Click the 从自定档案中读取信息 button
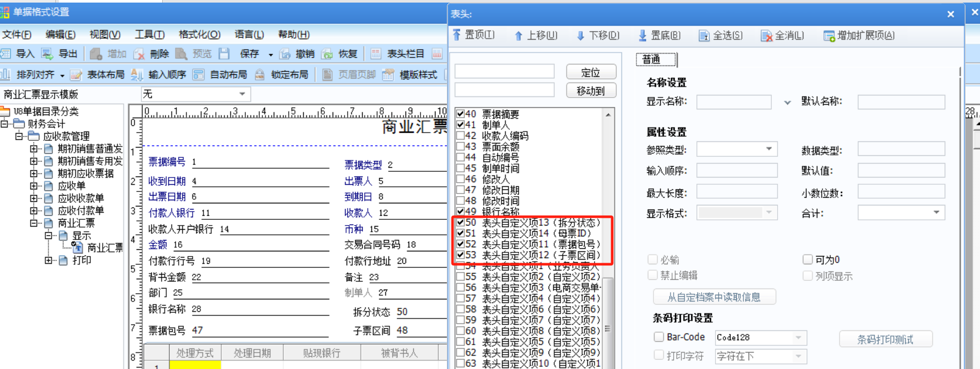 pos(714,297)
